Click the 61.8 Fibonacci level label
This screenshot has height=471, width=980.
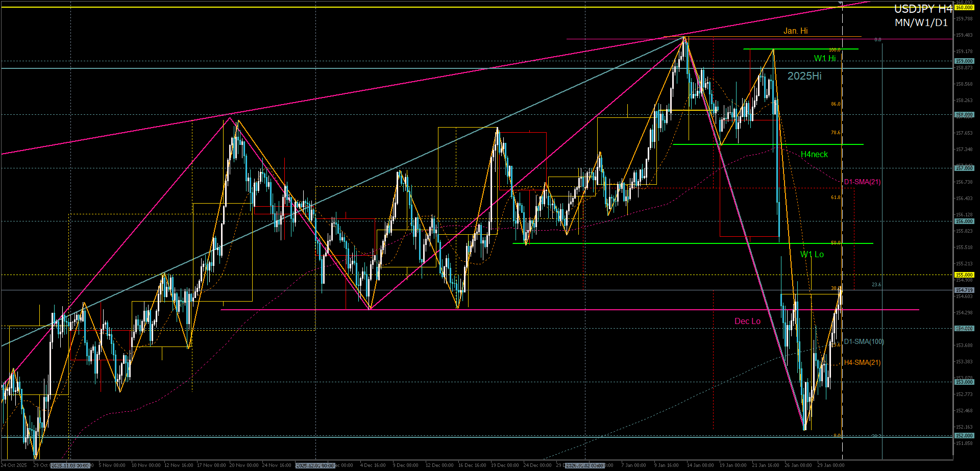pos(835,197)
